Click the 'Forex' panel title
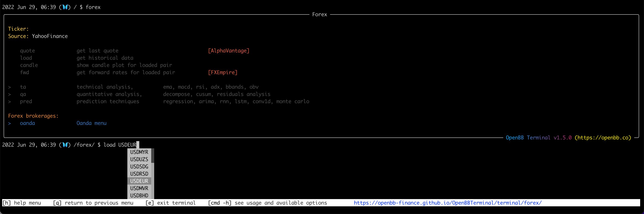Screen dimensions: 644x214 tap(319, 14)
